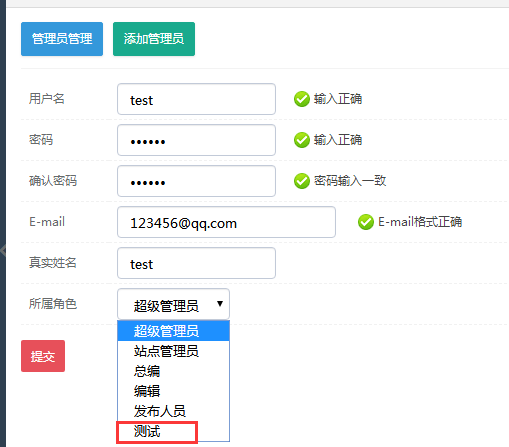Click the checkmark icon for 密码输入一致
This screenshot has height=447, width=509.
[x=302, y=181]
